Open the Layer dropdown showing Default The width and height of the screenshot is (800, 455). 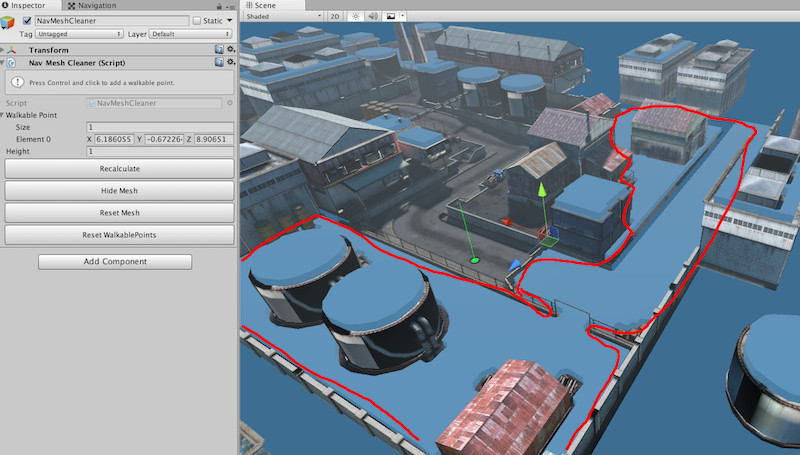[190, 34]
